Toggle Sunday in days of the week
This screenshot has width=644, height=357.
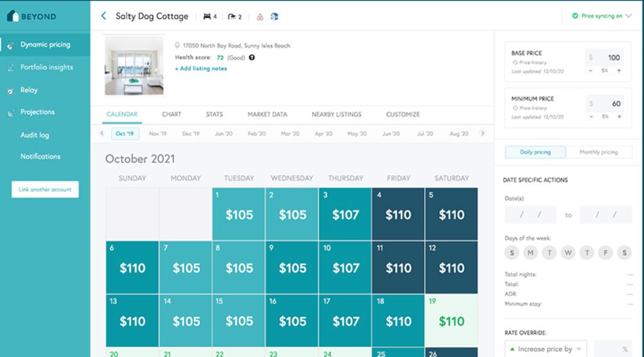pos(512,253)
